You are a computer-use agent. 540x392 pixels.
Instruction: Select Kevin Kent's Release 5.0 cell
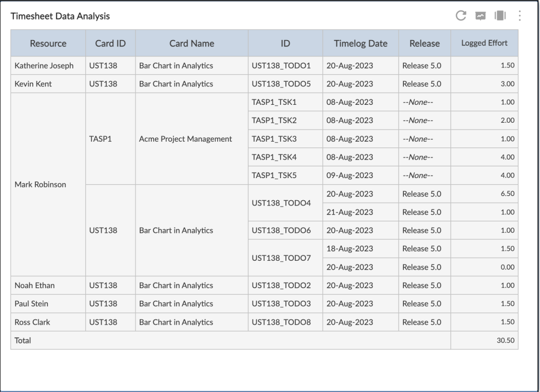(x=425, y=84)
